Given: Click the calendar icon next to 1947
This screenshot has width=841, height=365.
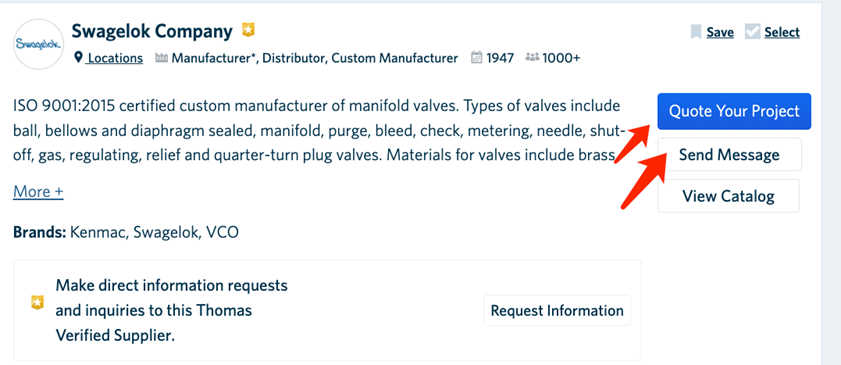Looking at the screenshot, I should click(x=476, y=57).
